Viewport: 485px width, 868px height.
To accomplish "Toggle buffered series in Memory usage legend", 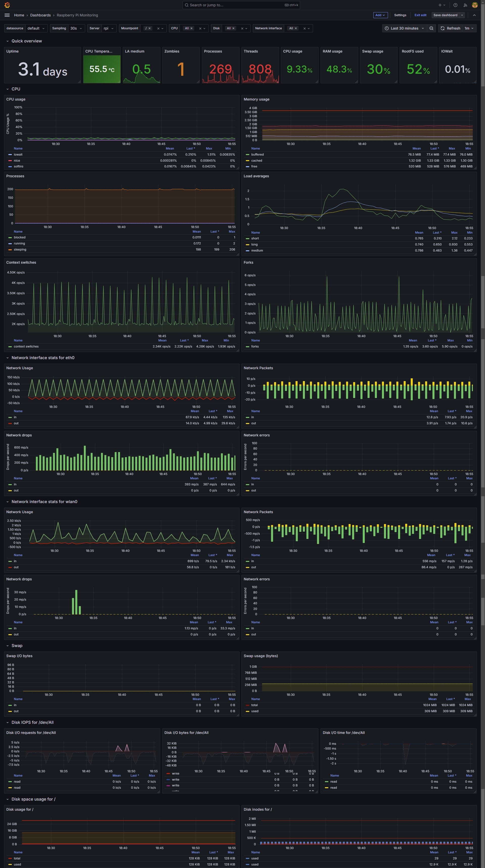I will [257, 155].
